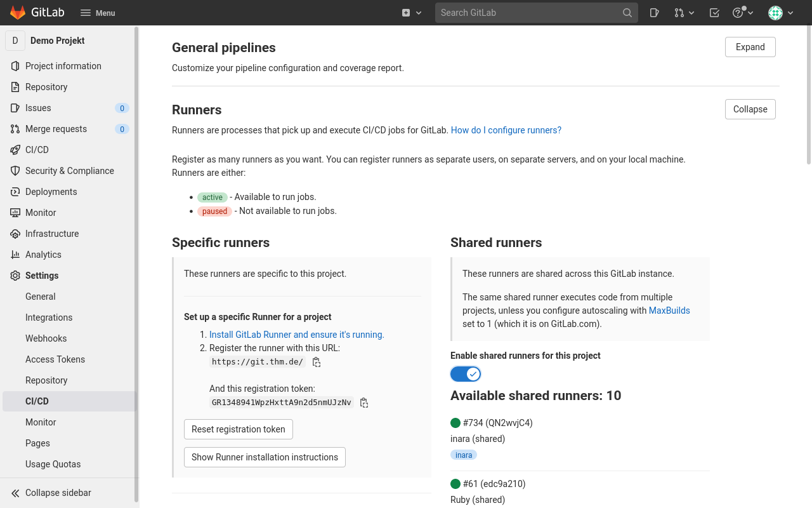This screenshot has width=812, height=508.
Task: Click the GitLab fox logo
Action: pos(18,13)
